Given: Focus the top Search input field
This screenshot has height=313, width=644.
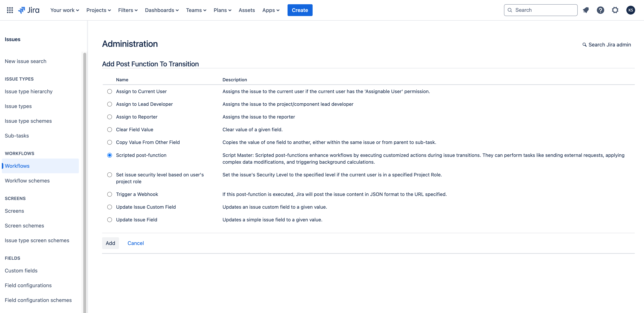Looking at the screenshot, I should click(x=544, y=10).
